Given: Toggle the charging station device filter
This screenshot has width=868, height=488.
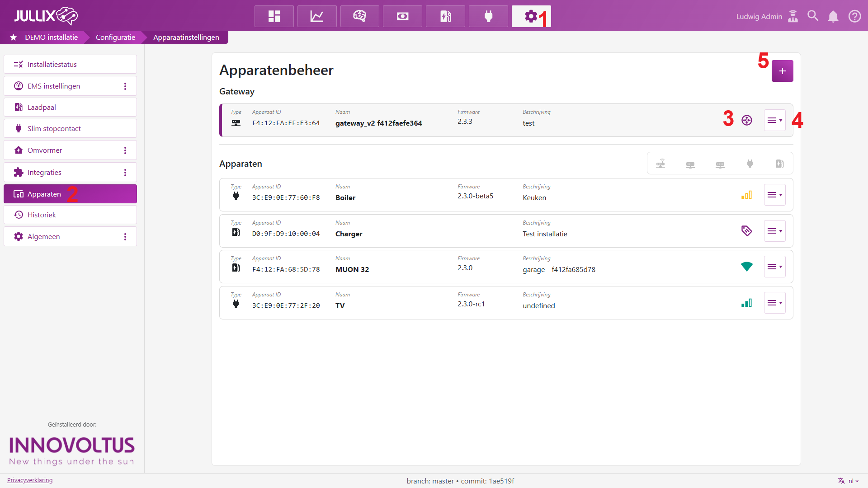Looking at the screenshot, I should pos(780,164).
